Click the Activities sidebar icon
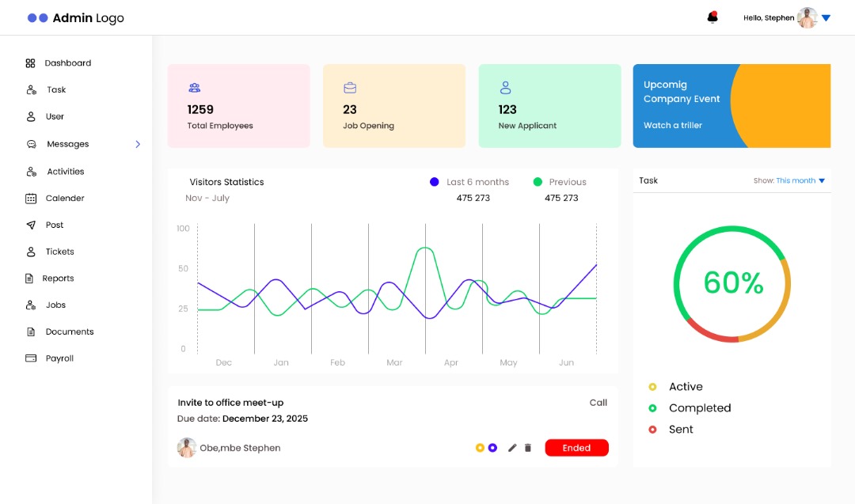The image size is (855, 504). point(32,172)
